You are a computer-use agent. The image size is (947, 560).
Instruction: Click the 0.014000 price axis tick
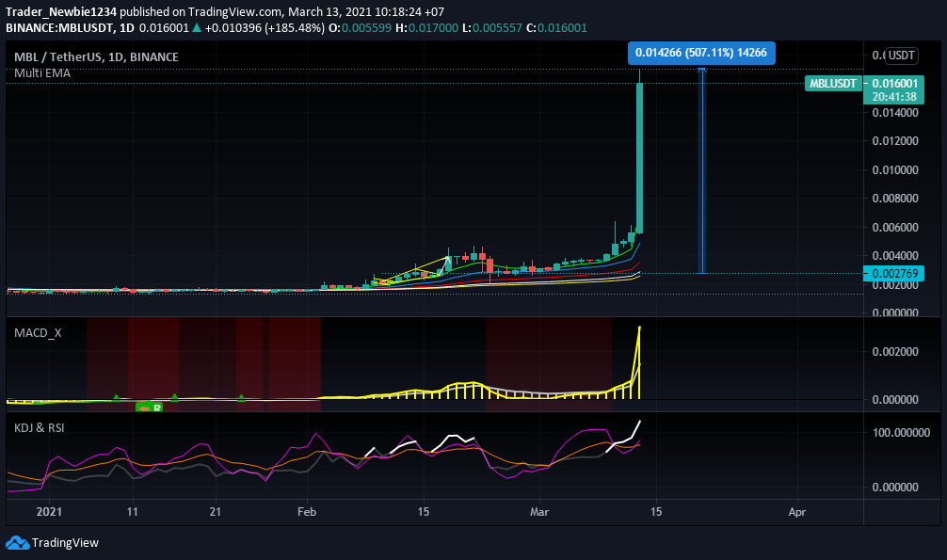tap(895, 112)
